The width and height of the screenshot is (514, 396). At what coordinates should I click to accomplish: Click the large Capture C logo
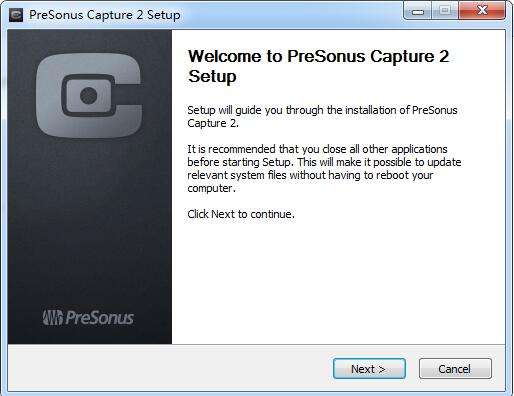click(x=89, y=96)
